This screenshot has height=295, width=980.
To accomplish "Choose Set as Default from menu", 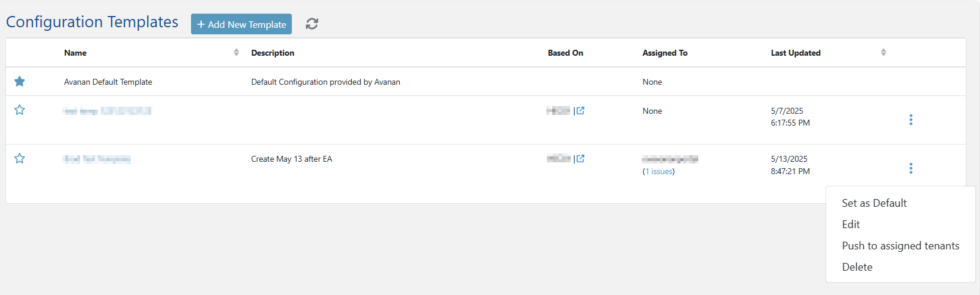I will pyautogui.click(x=874, y=203).
